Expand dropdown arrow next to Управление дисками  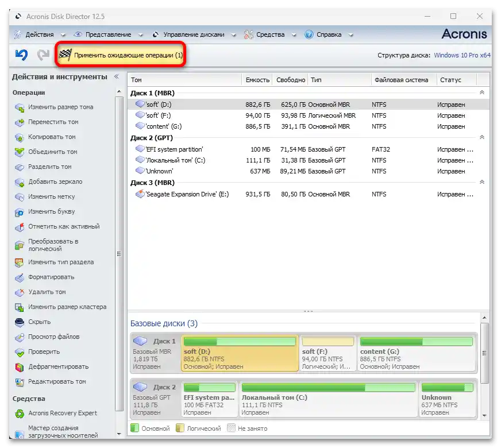tap(234, 35)
